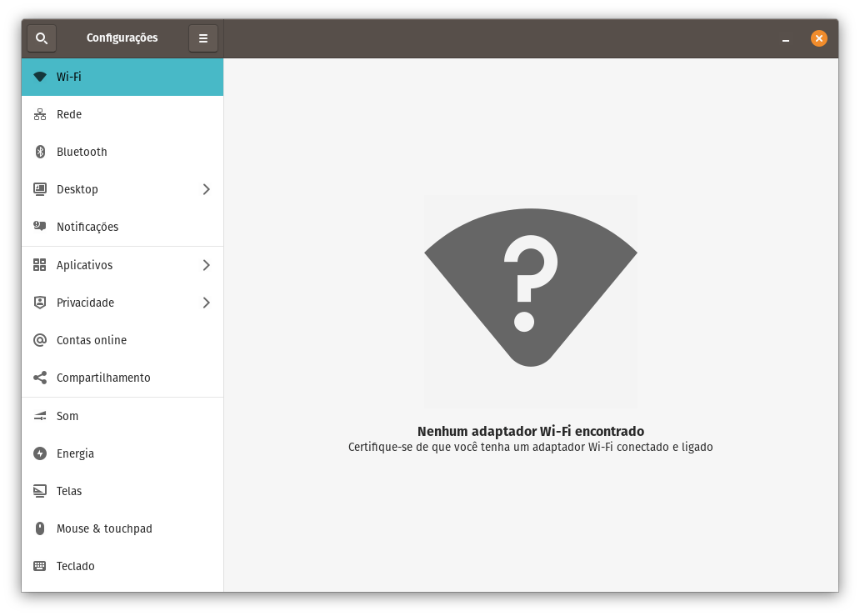Viewport: 860px width, 616px height.
Task: Click the 'Certifique-se de que você tenha' hint text
Action: click(x=531, y=447)
